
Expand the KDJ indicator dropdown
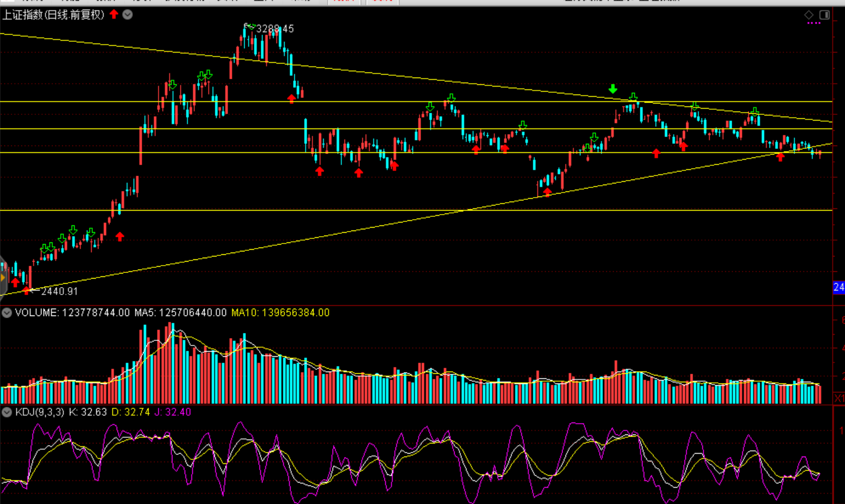7,412
